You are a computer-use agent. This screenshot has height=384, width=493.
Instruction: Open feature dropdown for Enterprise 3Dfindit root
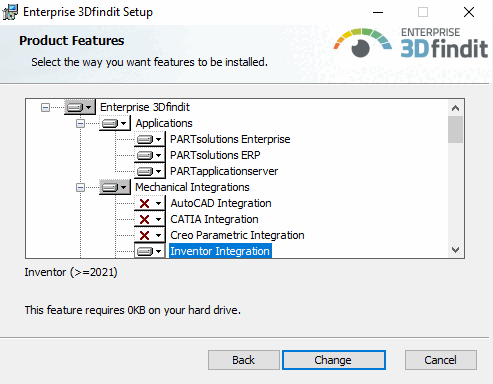[x=80, y=107]
